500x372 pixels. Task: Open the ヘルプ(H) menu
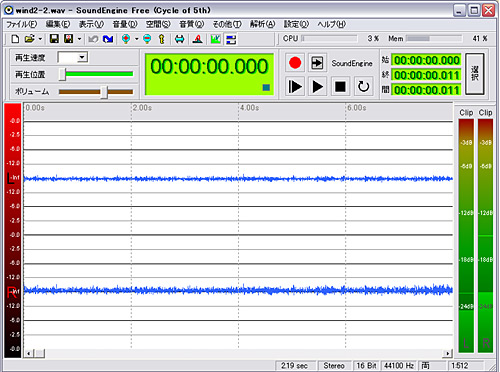coord(332,24)
